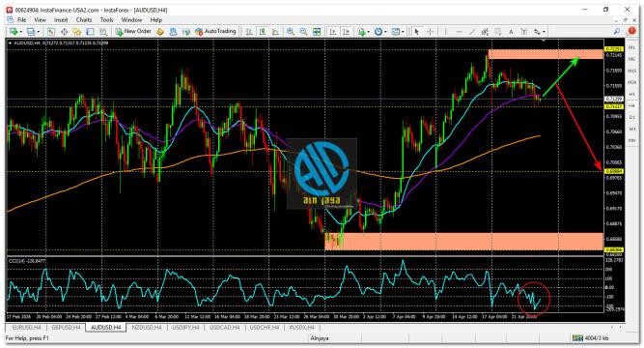Open the View menu
Screen dimensions: 644x348
40,19
